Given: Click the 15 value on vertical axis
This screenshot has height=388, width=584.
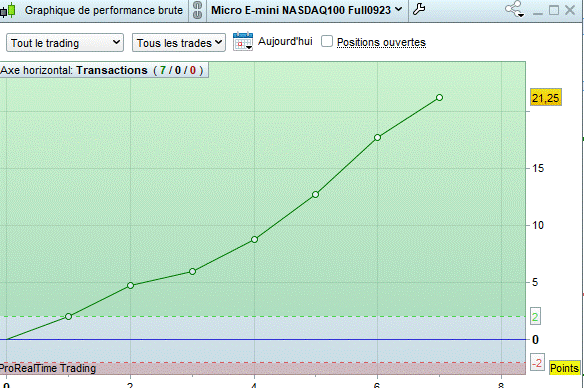Looking at the screenshot, I should (538, 168).
